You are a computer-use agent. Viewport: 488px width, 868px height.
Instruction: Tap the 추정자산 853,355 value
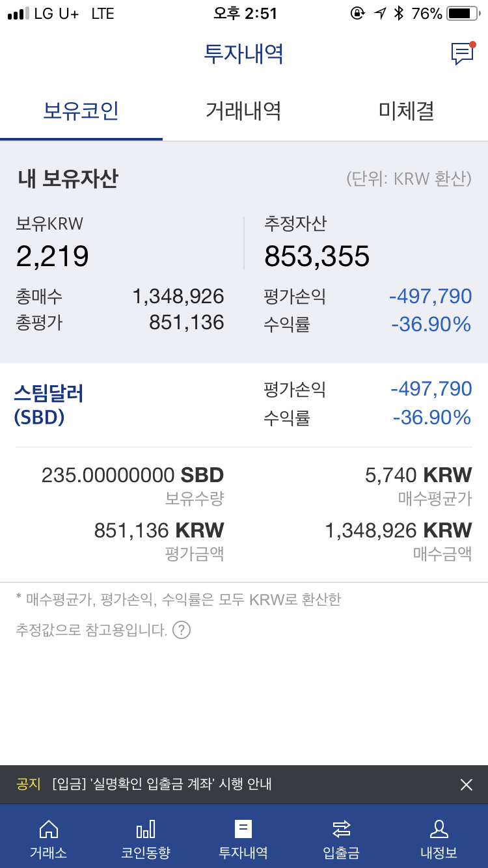317,256
